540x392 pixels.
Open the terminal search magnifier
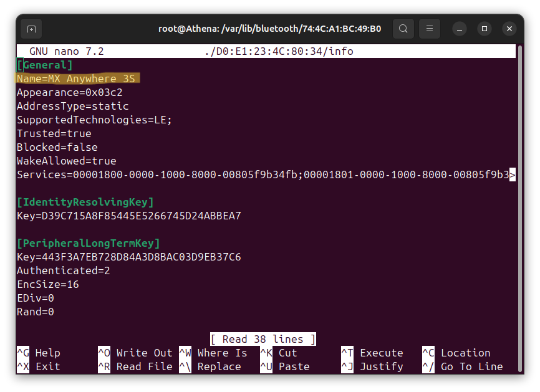(x=403, y=28)
